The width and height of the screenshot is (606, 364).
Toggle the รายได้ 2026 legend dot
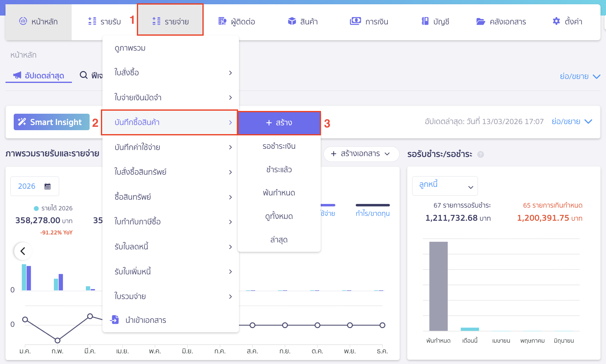pos(36,209)
